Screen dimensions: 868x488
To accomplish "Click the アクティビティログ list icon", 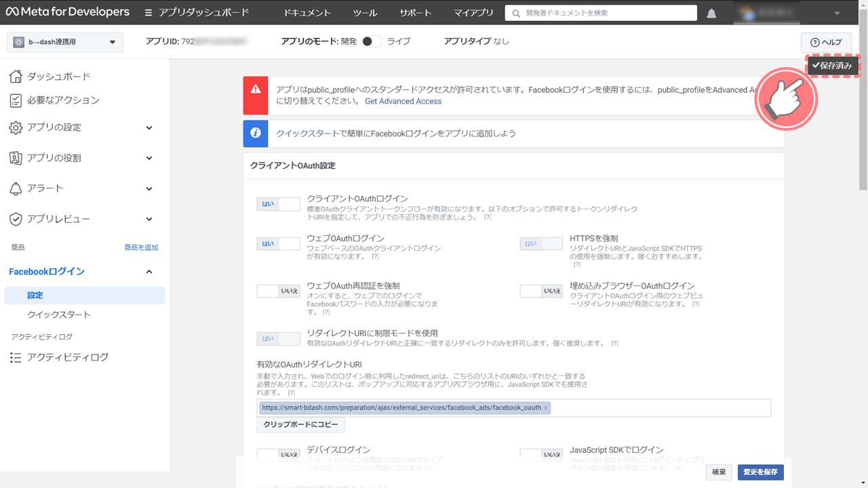I will [16, 357].
